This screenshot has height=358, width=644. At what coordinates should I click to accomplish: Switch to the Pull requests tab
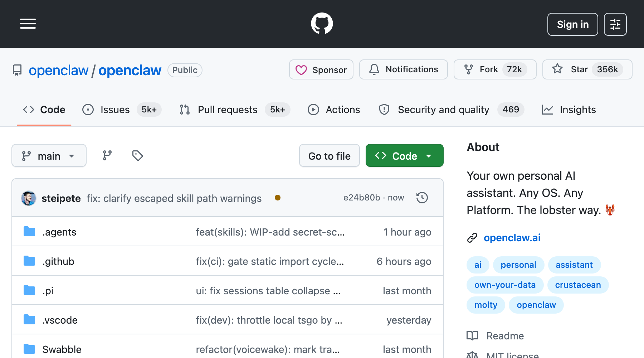click(228, 110)
